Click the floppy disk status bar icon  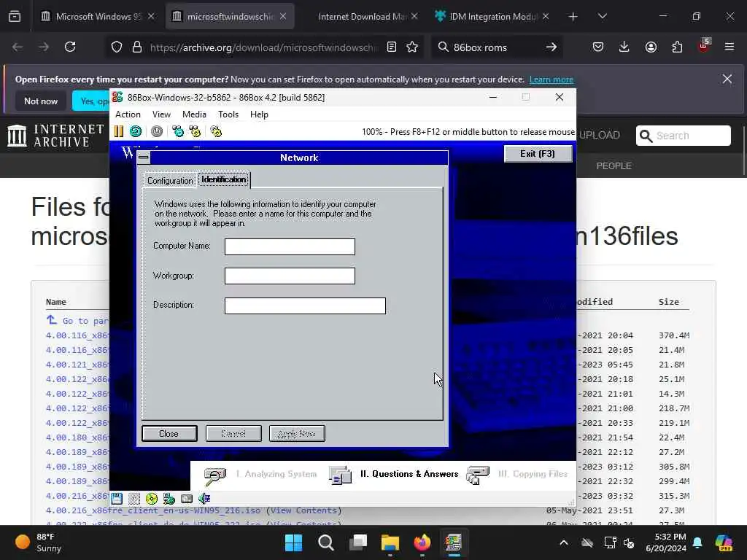coord(117,499)
